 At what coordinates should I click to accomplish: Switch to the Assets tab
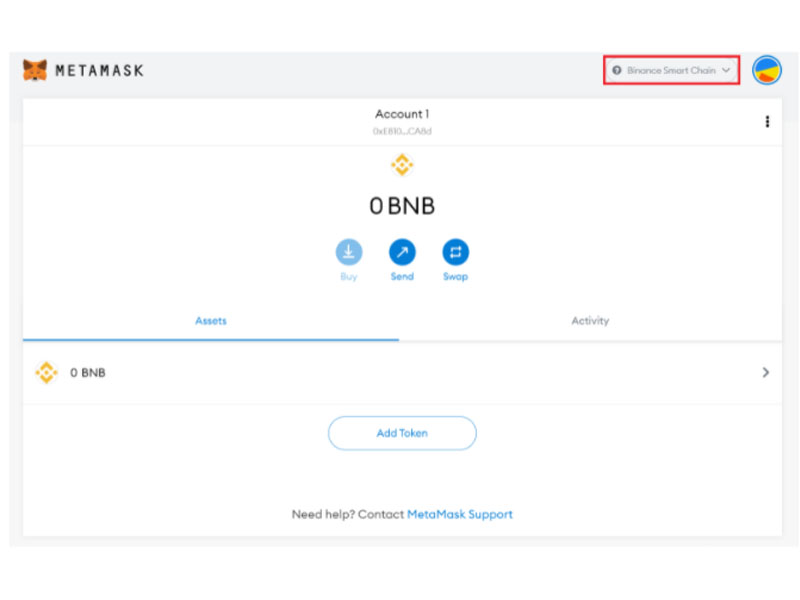click(211, 321)
